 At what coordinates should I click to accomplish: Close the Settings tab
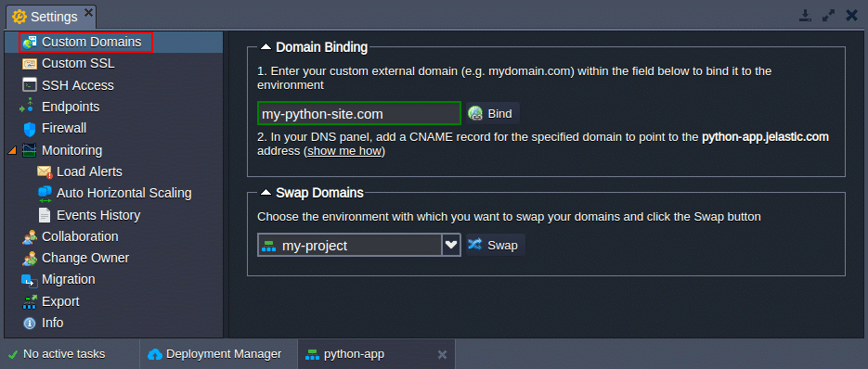pos(88,12)
